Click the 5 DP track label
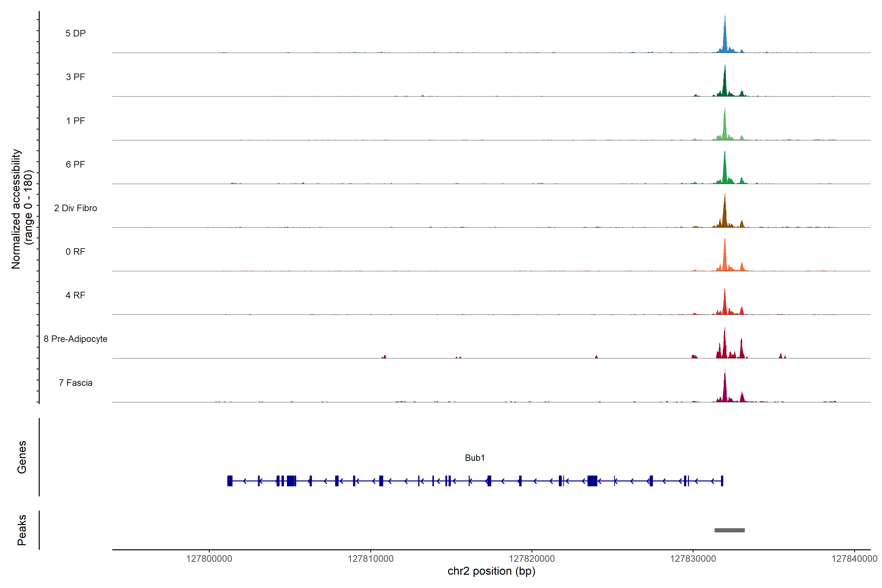 click(75, 33)
